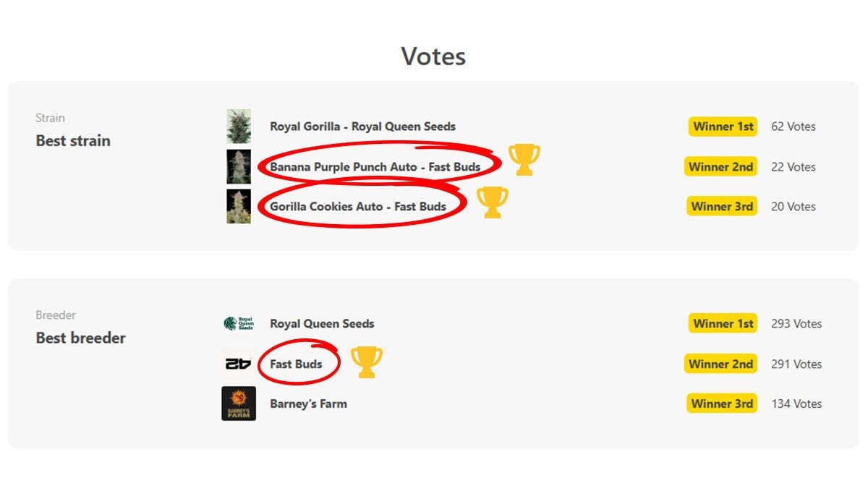Click Winner 2nd badge in Best strain

click(720, 167)
